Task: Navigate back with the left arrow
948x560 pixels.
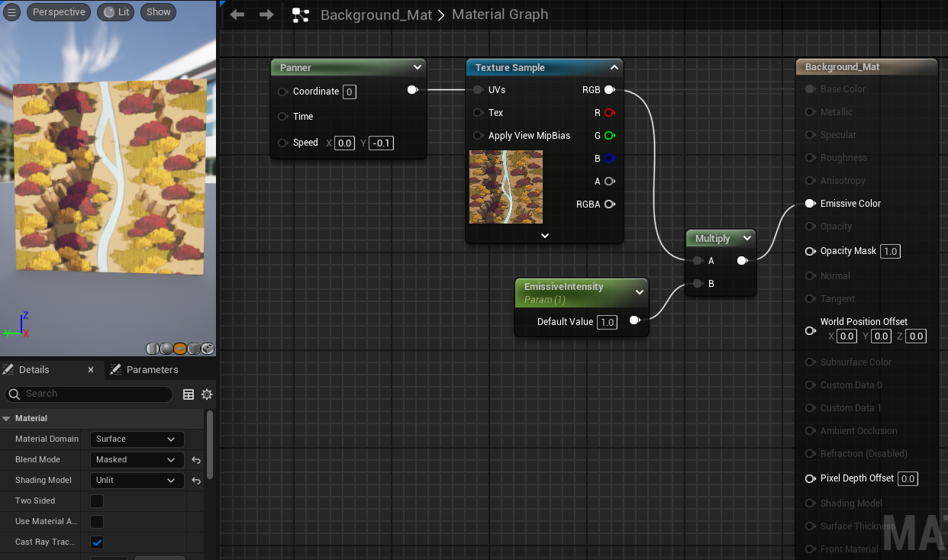Action: click(237, 14)
